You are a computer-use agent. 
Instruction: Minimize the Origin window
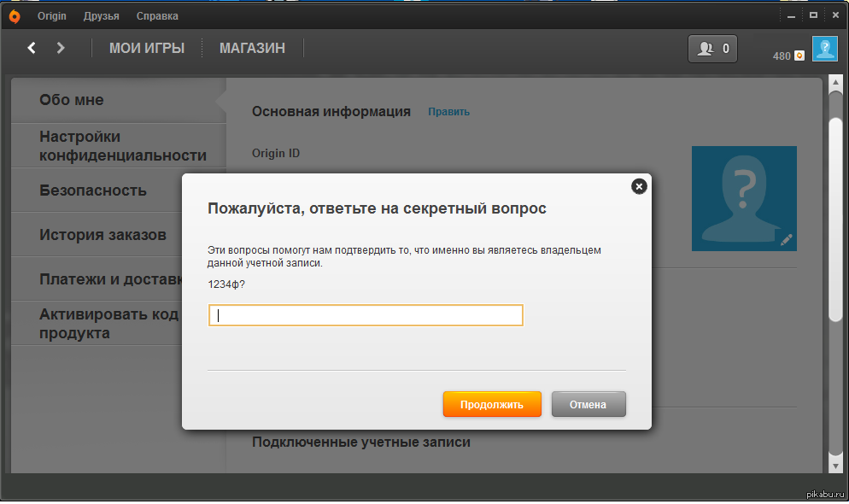[x=791, y=16]
